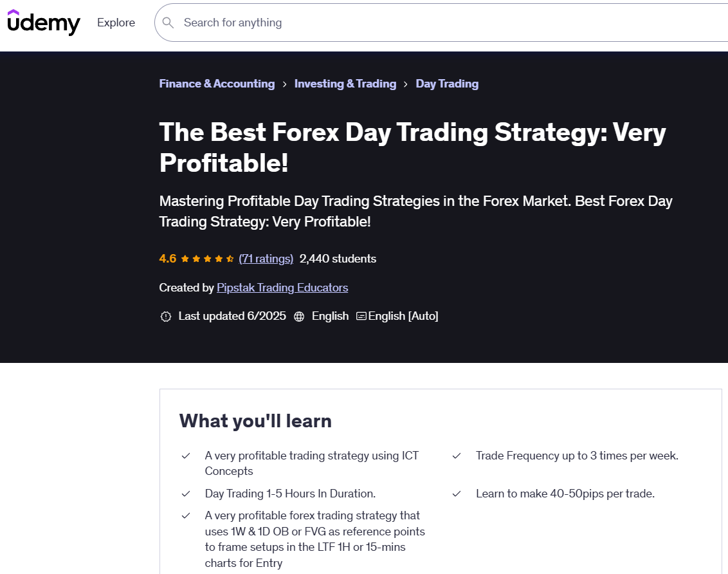The height and width of the screenshot is (574, 728).
Task: Go to Finance & Accounting breadcrumb
Action: point(217,84)
